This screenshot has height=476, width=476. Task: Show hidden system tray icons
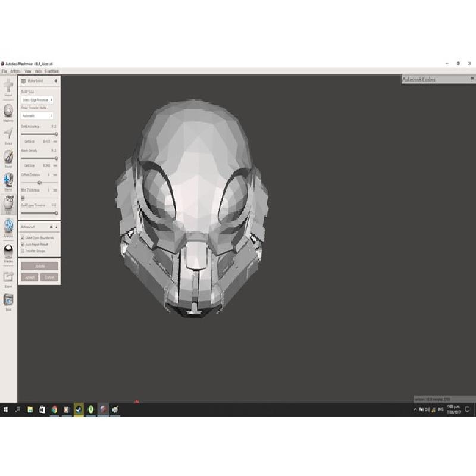pos(415,409)
